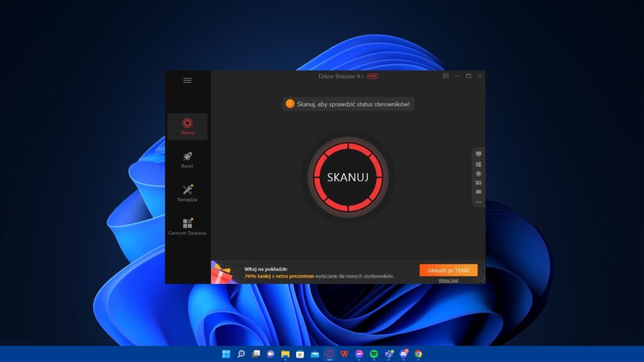Start scanning with the big SKANUJ button
This screenshot has width=644, height=362.
click(x=348, y=177)
